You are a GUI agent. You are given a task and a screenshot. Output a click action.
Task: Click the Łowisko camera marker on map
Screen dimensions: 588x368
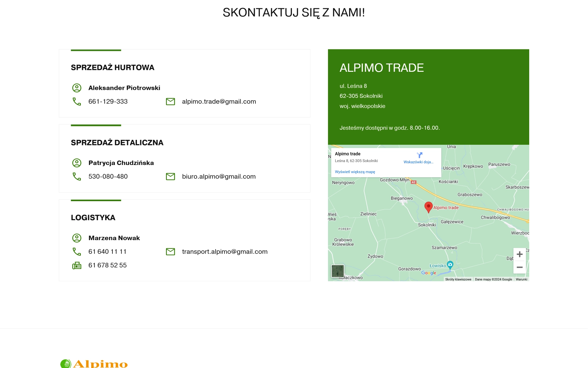coord(450,264)
